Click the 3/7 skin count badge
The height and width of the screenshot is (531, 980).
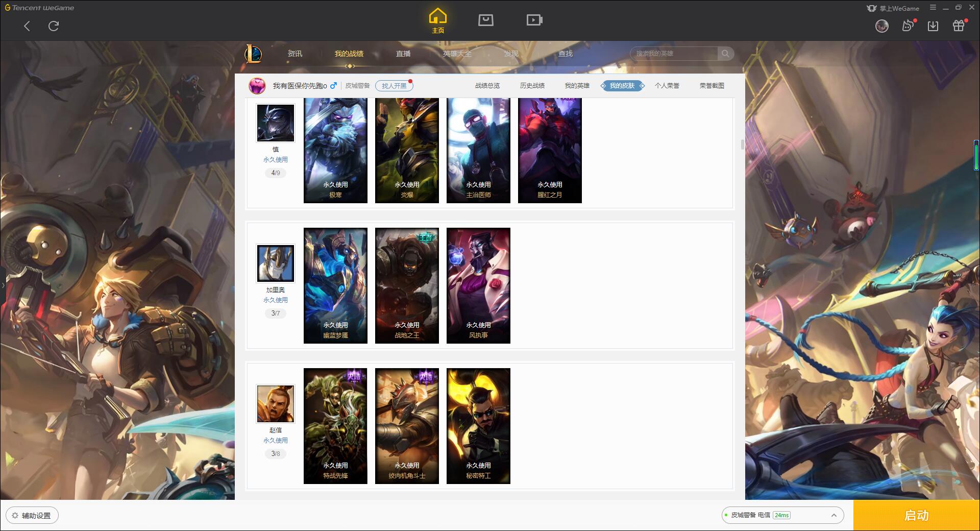pos(276,313)
